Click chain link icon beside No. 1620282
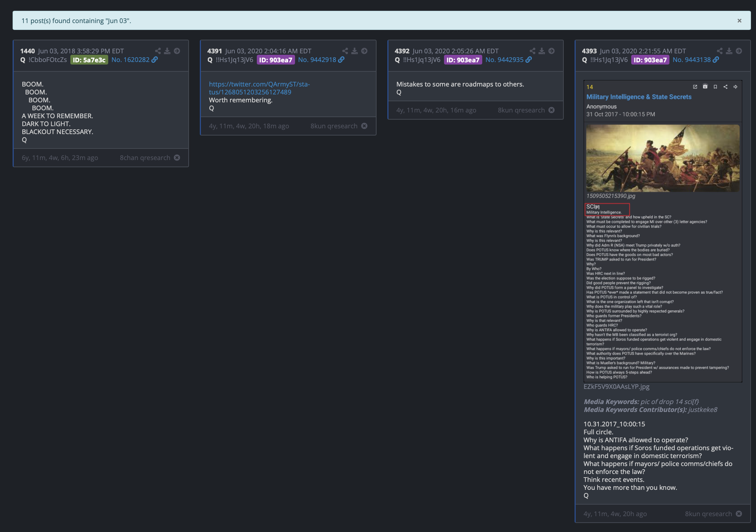756x532 pixels. 155,60
